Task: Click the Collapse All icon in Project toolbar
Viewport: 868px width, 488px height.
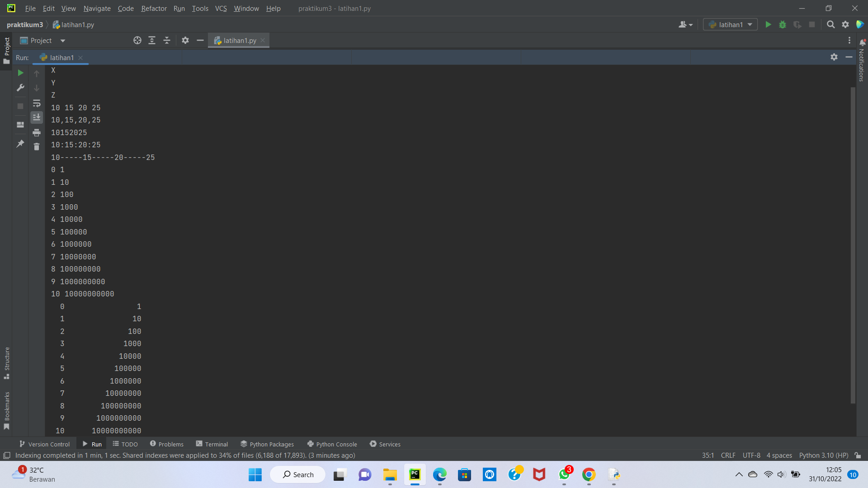Action: pos(166,41)
